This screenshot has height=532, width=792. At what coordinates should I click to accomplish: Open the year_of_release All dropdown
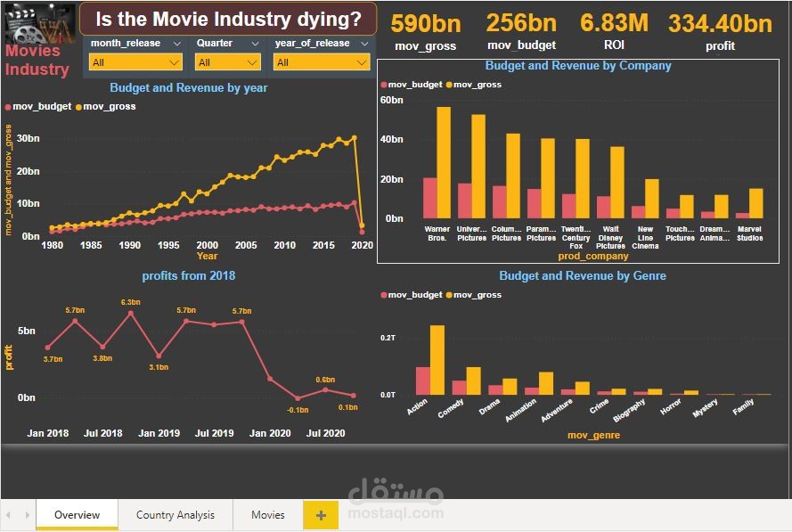tap(322, 62)
